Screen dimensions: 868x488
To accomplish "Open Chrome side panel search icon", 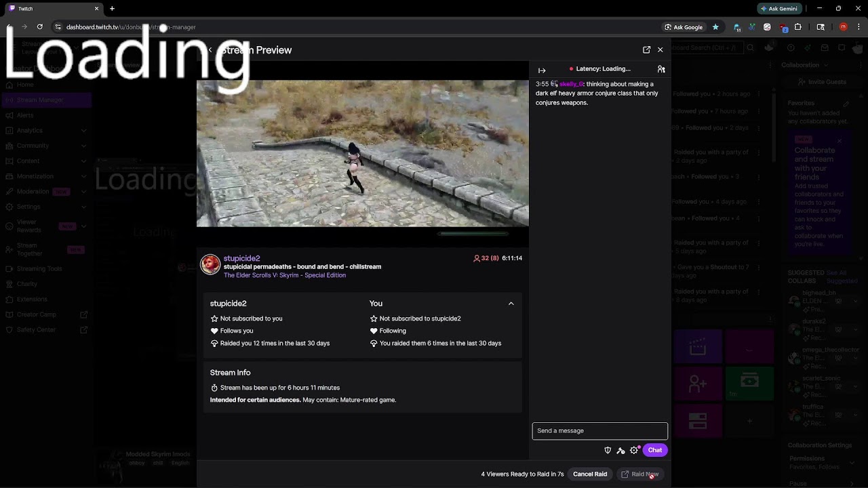I will pos(821,27).
